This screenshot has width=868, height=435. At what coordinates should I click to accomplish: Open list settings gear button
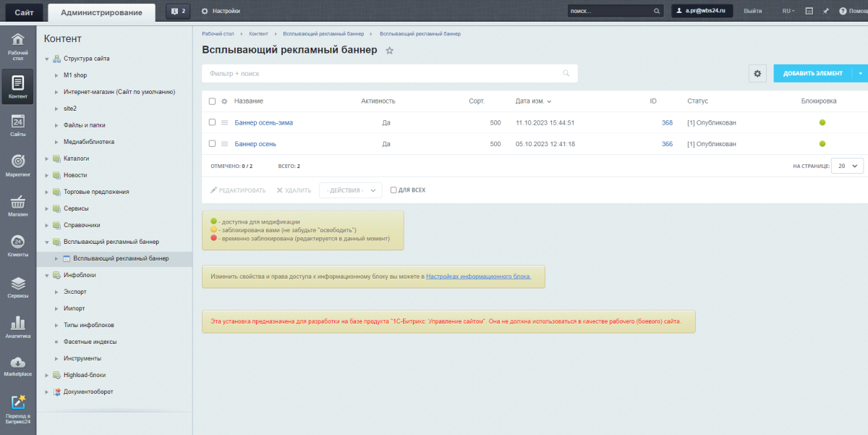757,73
